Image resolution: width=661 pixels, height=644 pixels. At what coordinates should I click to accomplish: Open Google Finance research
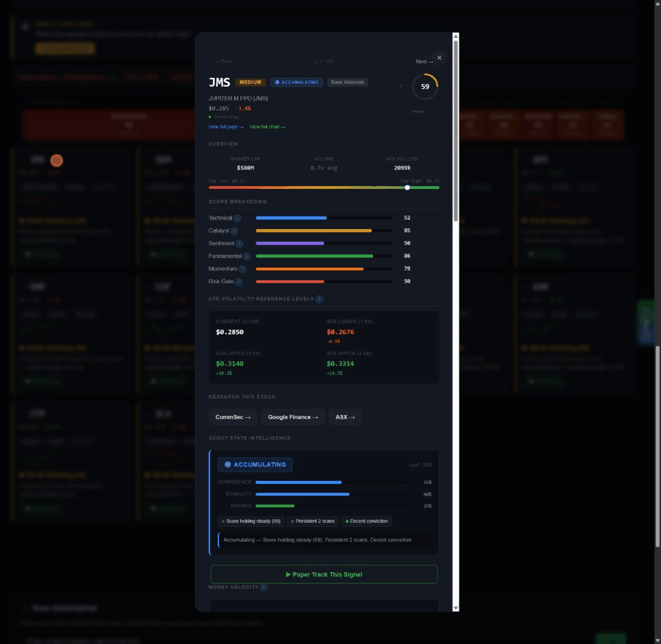[x=293, y=417]
